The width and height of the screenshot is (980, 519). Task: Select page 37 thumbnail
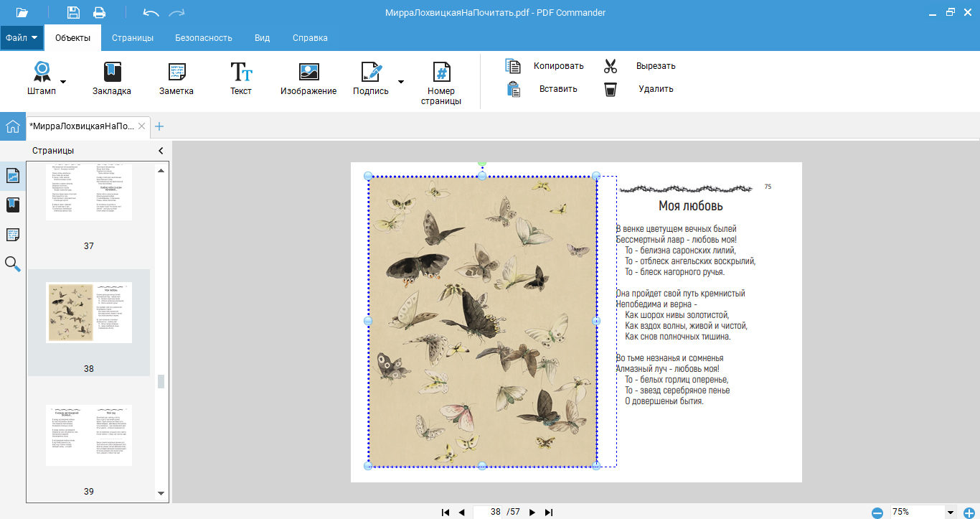pos(89,192)
